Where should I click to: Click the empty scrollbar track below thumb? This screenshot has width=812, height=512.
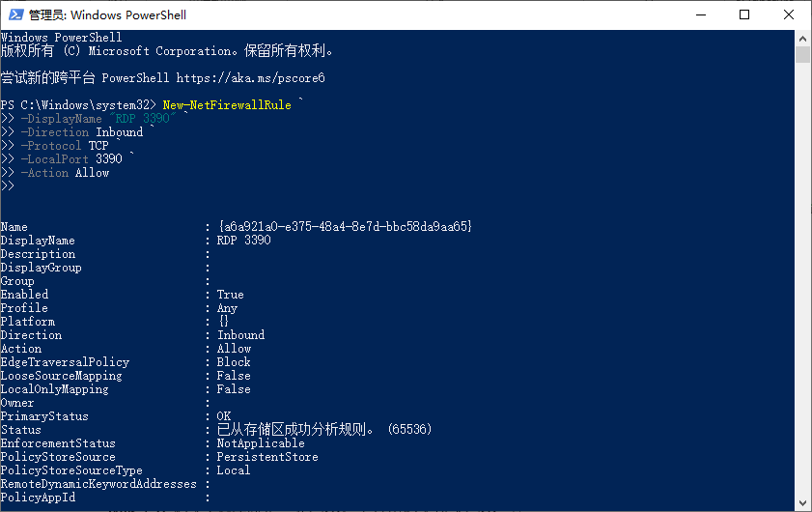(x=802, y=280)
